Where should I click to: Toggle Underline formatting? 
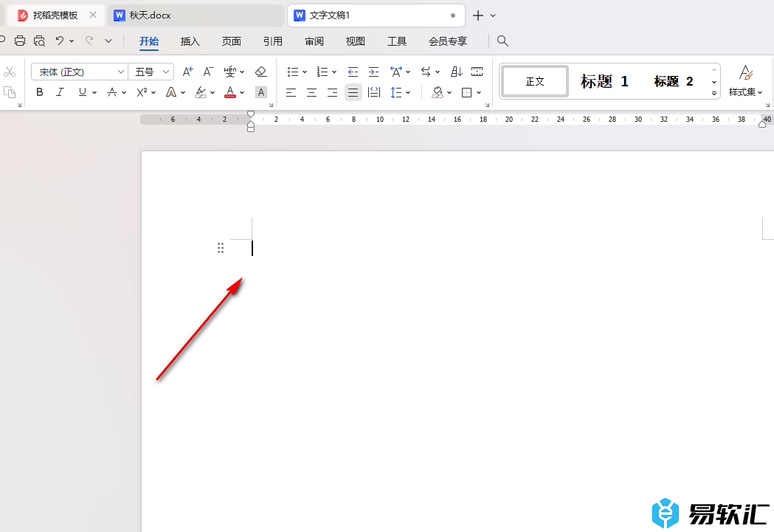pyautogui.click(x=83, y=92)
